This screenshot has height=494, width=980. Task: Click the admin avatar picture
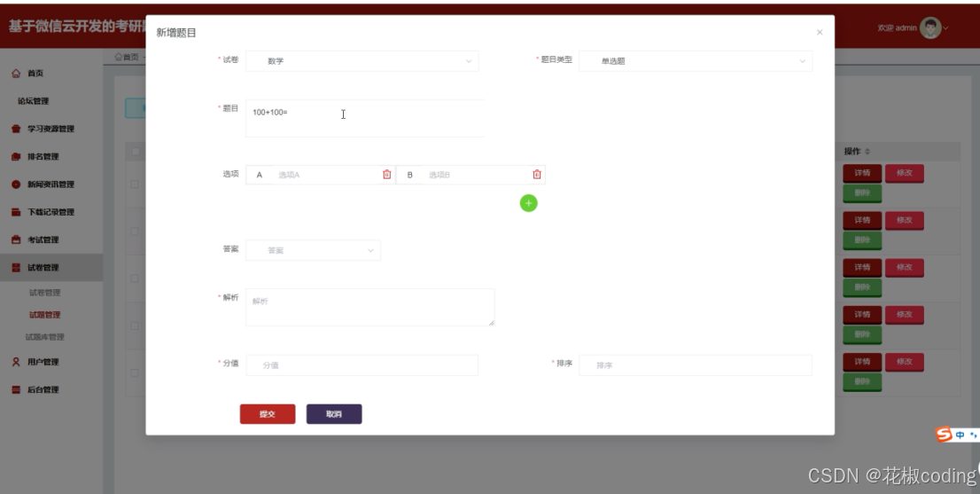click(930, 27)
